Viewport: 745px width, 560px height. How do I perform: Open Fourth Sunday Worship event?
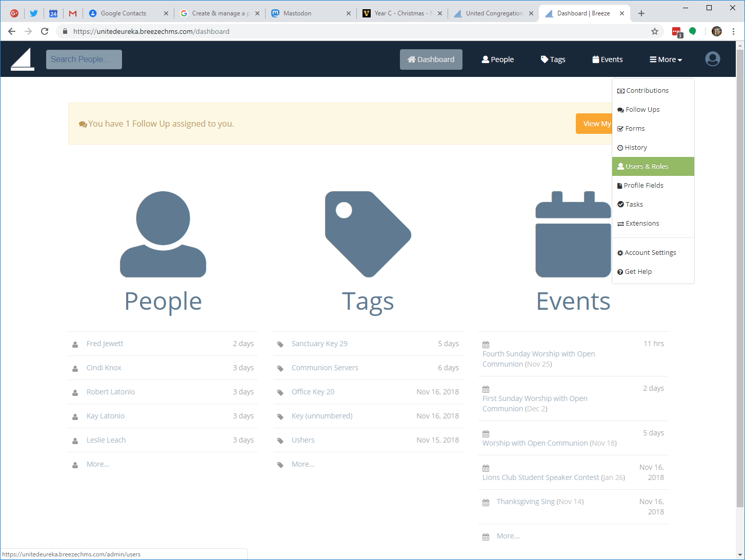pos(539,359)
